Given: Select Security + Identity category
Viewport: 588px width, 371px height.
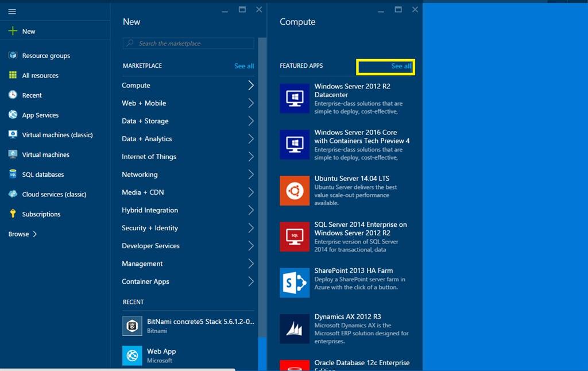Looking at the screenshot, I should click(188, 227).
